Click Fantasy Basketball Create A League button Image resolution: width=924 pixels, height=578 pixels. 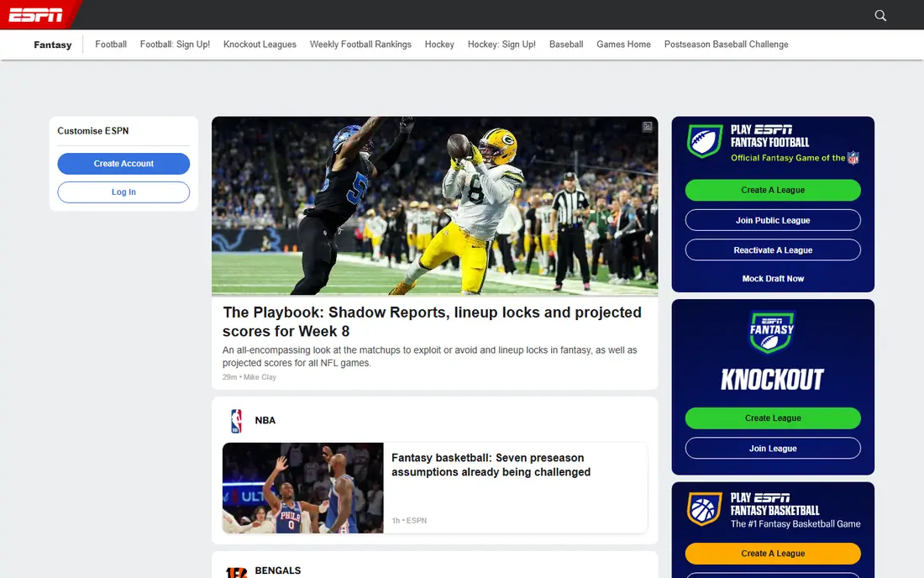click(x=773, y=554)
